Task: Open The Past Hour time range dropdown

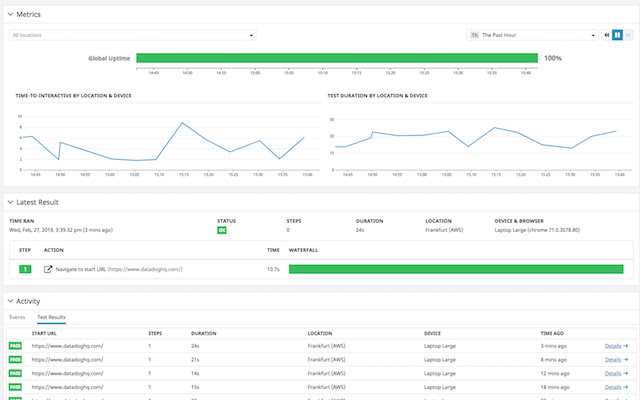Action: coord(532,35)
